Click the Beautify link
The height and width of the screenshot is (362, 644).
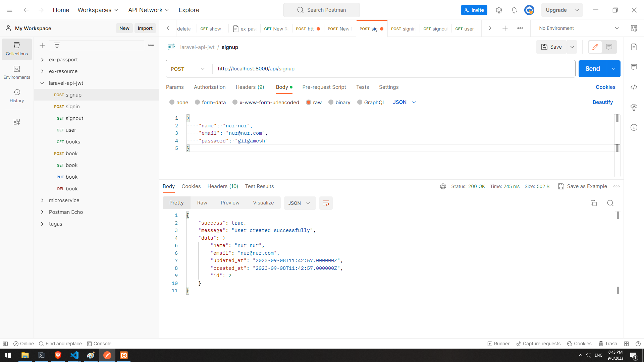(x=602, y=102)
